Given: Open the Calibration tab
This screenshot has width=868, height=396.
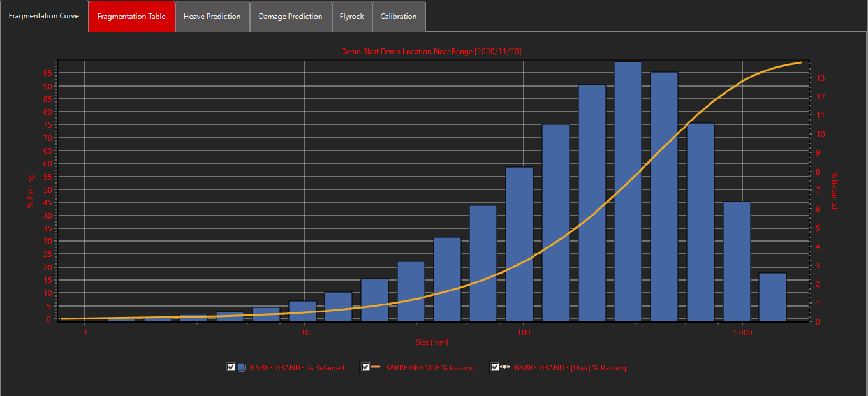Looking at the screenshot, I should point(399,17).
